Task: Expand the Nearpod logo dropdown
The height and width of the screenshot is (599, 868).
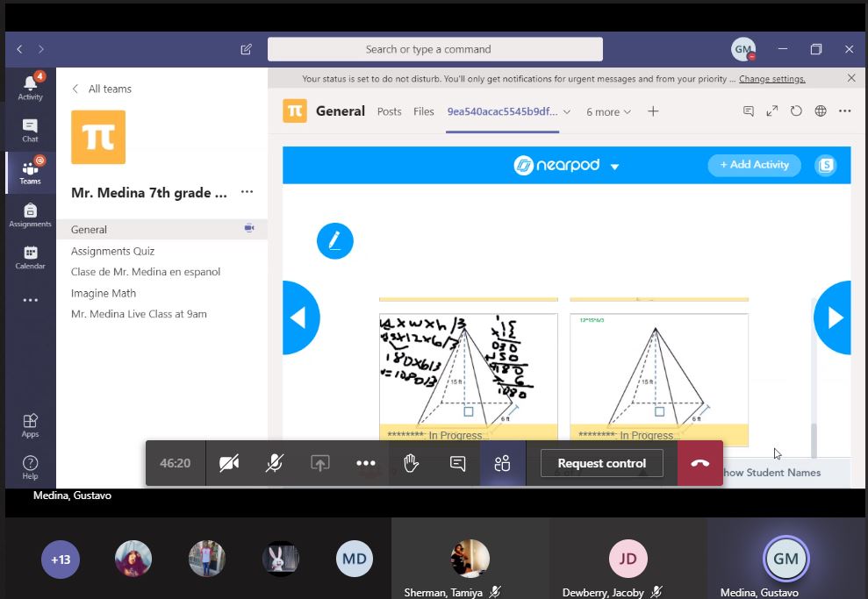Action: [x=614, y=166]
